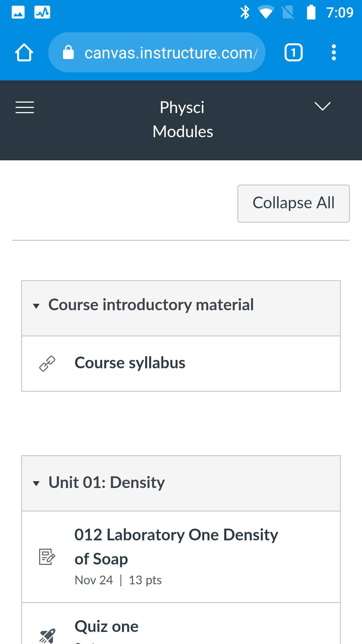Open the Course syllabus link
Viewport: 362px width, 644px height.
click(130, 363)
